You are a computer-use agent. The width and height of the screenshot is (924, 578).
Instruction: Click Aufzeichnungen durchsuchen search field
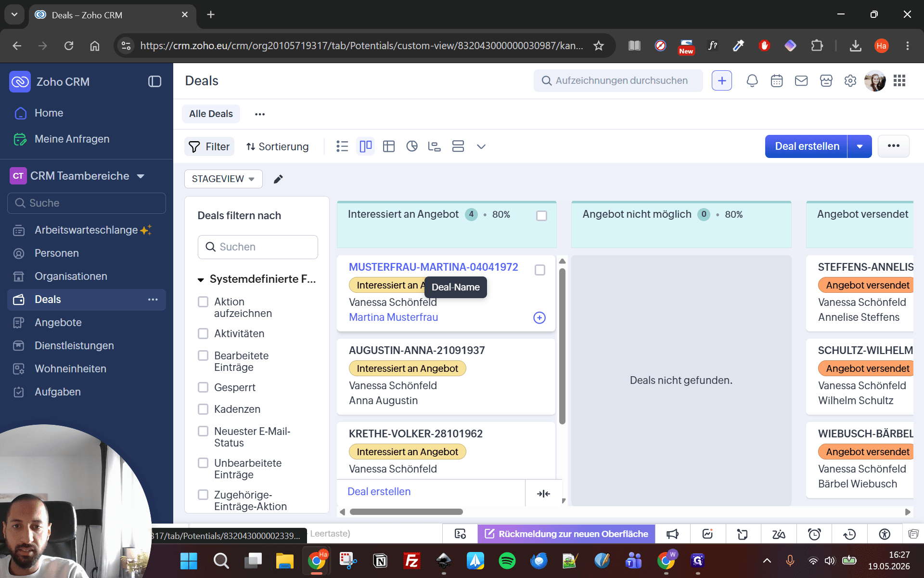pos(618,81)
